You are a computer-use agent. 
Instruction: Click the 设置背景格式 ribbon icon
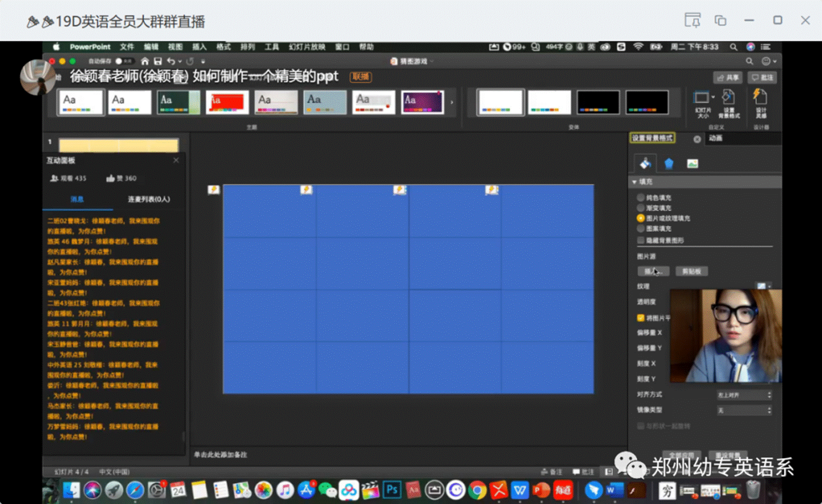click(728, 97)
